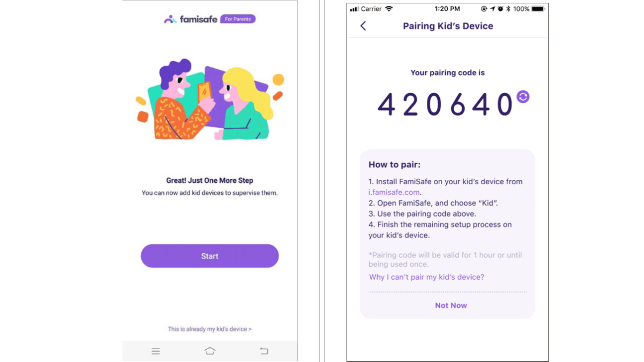Click the 'For Parents' badge label
This screenshot has height=362, width=644.
pos(238,19)
